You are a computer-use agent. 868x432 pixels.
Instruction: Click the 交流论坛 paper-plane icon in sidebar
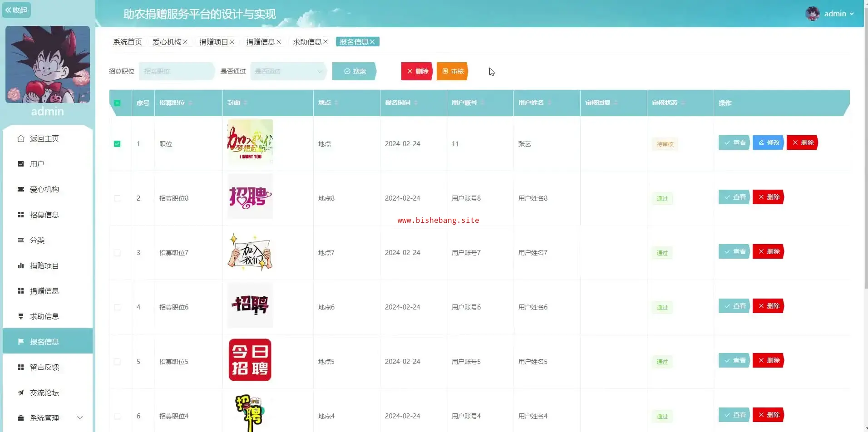point(21,393)
